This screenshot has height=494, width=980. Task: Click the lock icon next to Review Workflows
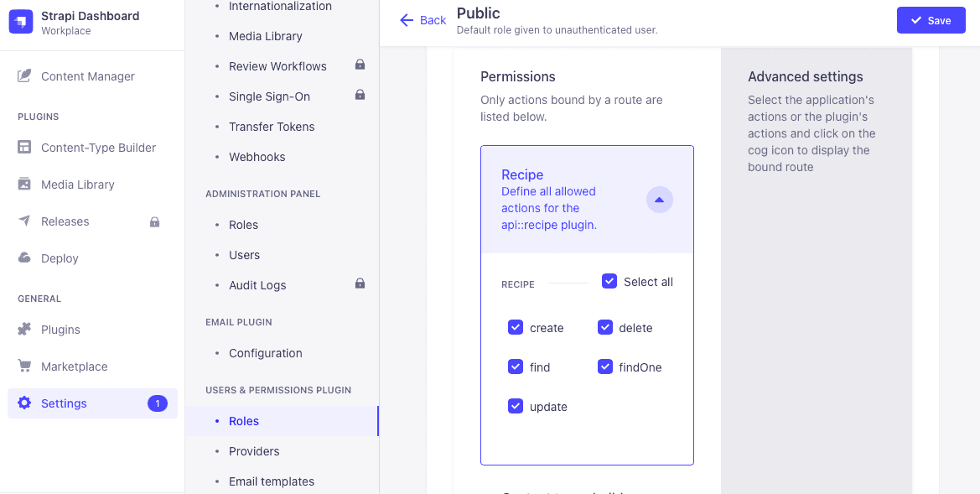click(360, 65)
